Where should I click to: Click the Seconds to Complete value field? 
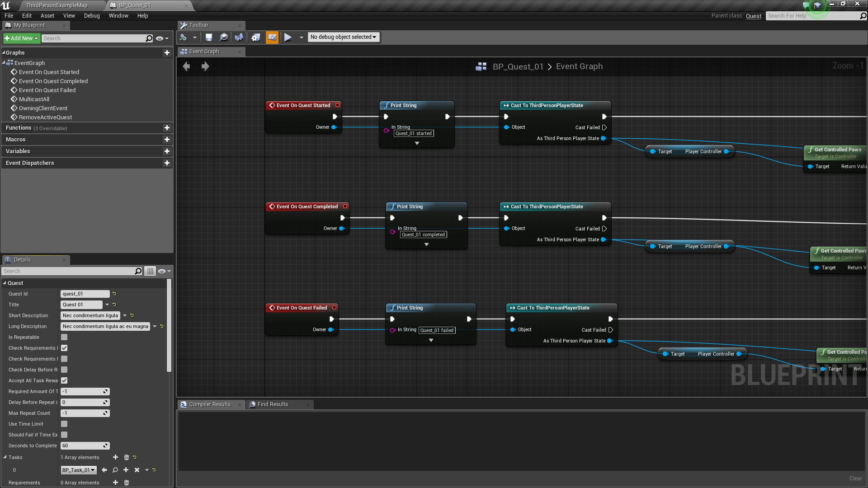[85, 446]
